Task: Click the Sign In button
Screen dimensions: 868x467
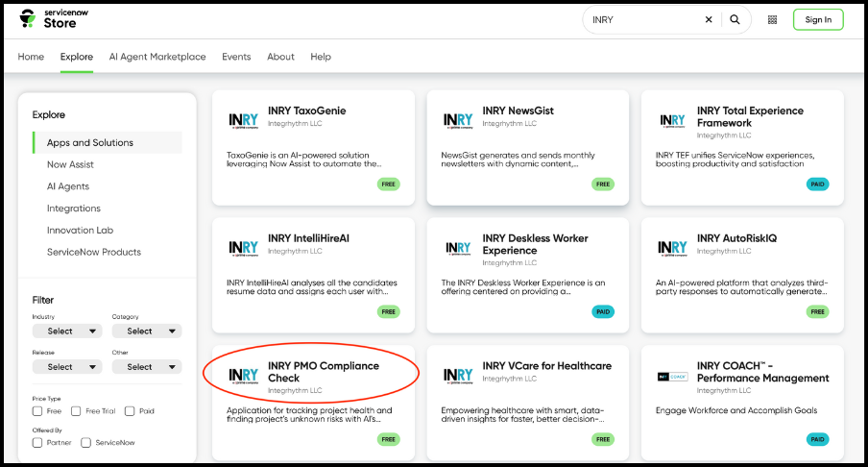Action: (x=818, y=19)
